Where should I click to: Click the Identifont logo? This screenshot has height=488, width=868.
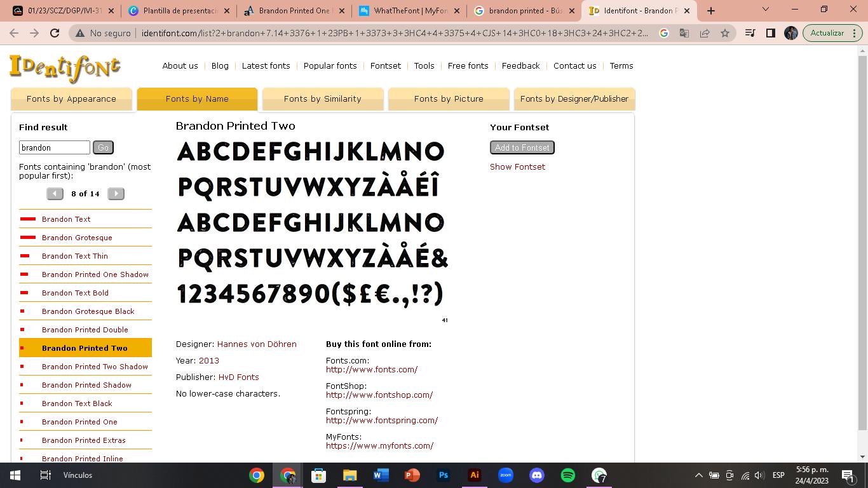click(x=65, y=68)
